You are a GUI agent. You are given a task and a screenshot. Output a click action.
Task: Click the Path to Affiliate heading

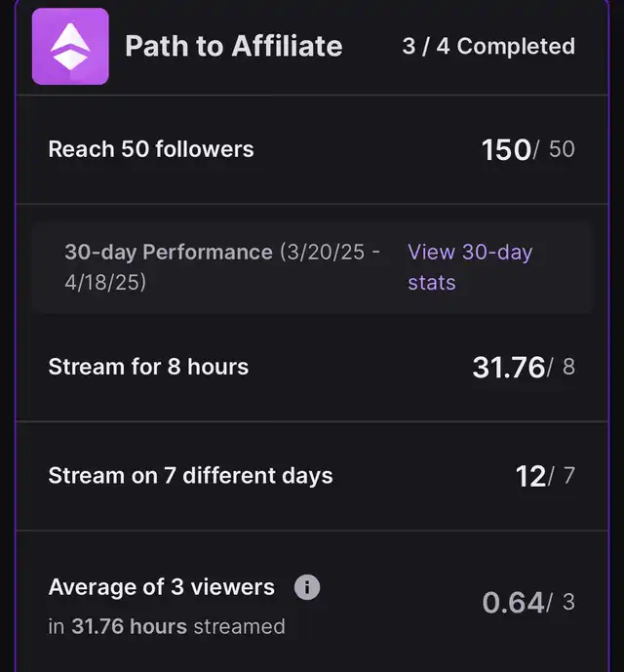233,46
